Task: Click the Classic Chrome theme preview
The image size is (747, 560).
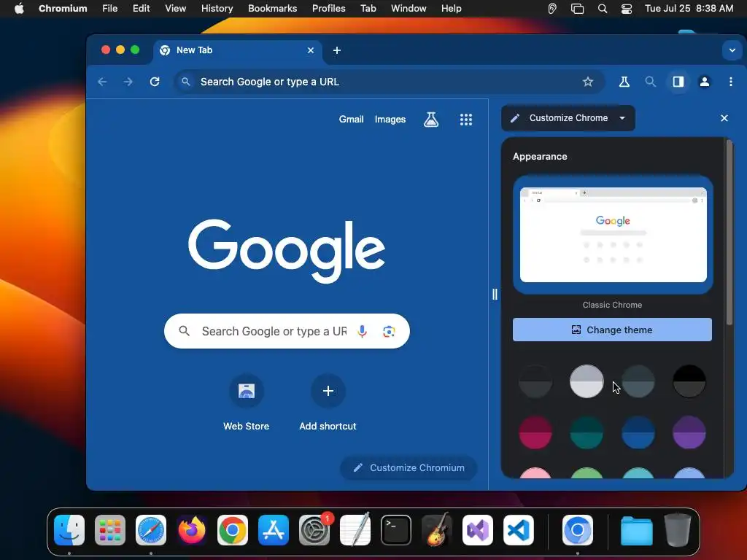Action: (613, 235)
